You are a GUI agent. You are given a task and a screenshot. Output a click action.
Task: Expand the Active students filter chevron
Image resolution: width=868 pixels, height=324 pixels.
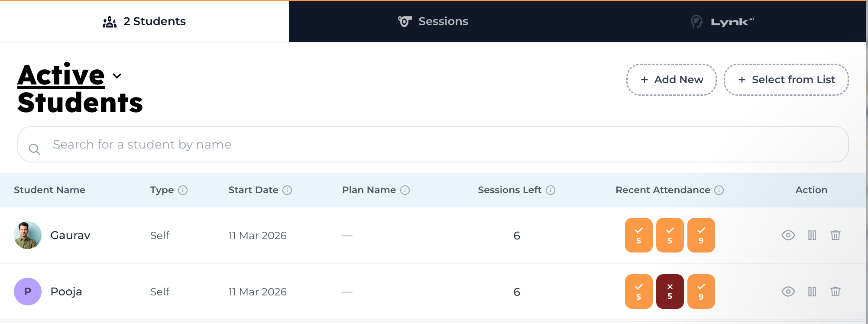pyautogui.click(x=117, y=76)
